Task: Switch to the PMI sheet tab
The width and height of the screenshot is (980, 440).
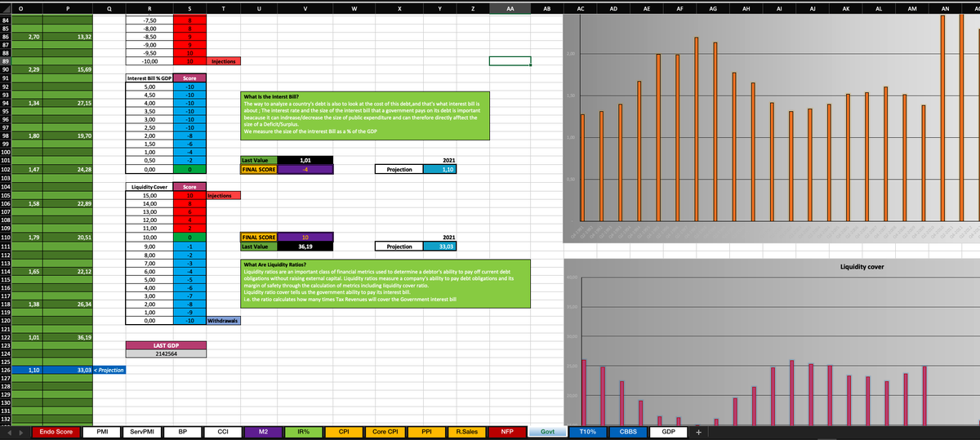Action: coord(103,431)
